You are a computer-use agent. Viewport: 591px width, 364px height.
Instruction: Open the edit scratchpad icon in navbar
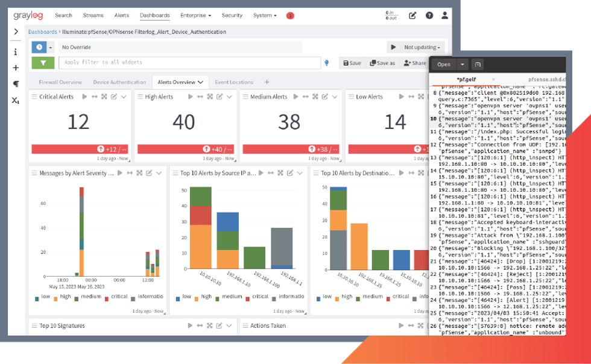pyautogui.click(x=412, y=16)
